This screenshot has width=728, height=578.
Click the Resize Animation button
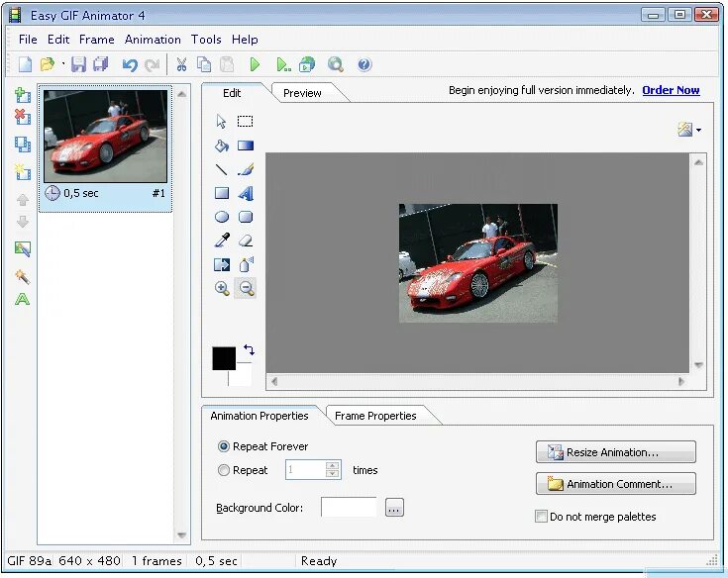coord(616,452)
